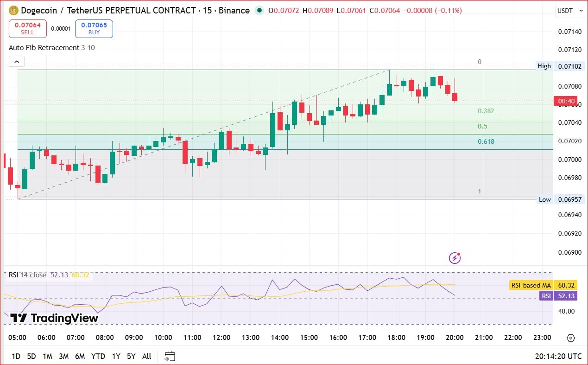Viewport: 588px width, 365px height.
Task: Select the 1M time range
Action: tap(47, 356)
